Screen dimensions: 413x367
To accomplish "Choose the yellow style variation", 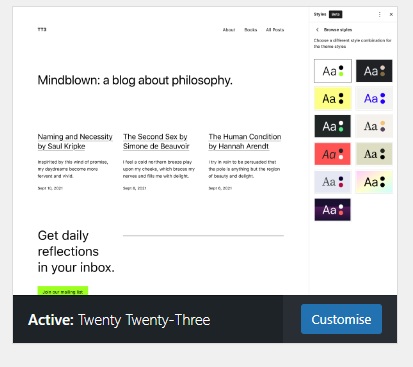I will (x=333, y=99).
